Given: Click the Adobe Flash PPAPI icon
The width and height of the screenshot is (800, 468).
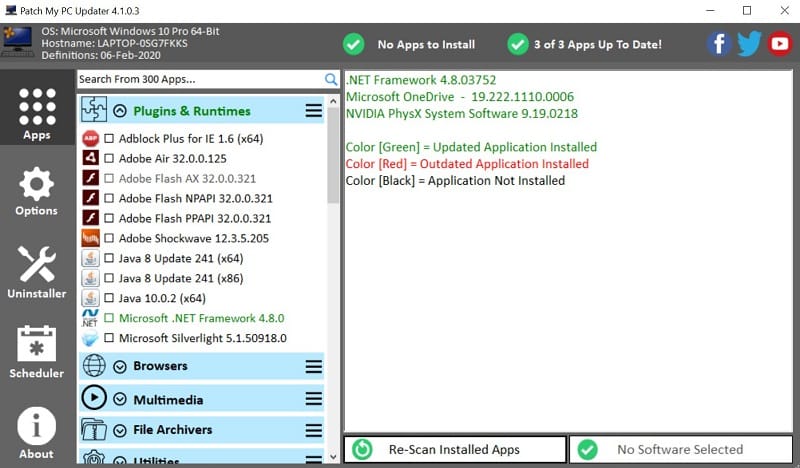Looking at the screenshot, I should pos(90,218).
